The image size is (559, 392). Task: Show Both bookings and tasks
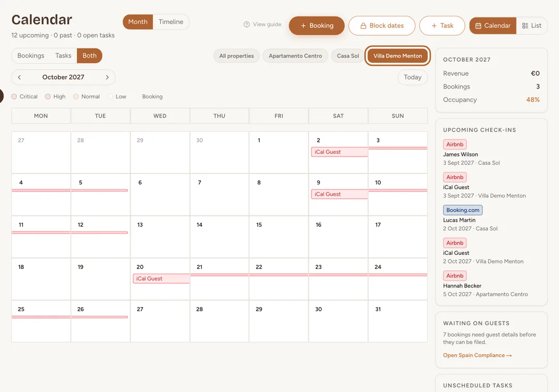tap(90, 55)
